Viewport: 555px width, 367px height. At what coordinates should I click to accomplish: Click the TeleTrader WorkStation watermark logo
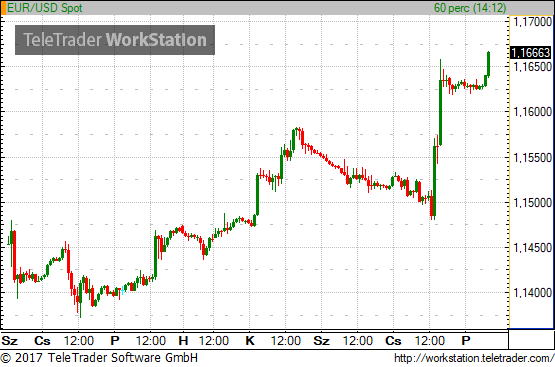[x=115, y=40]
